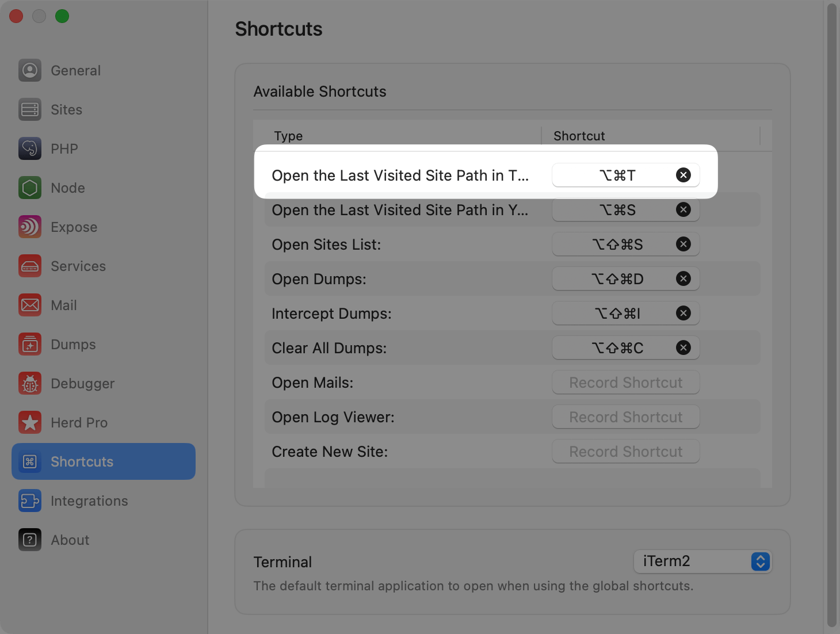840x634 pixels.
Task: Open the Herd Pro star icon
Action: click(x=29, y=422)
